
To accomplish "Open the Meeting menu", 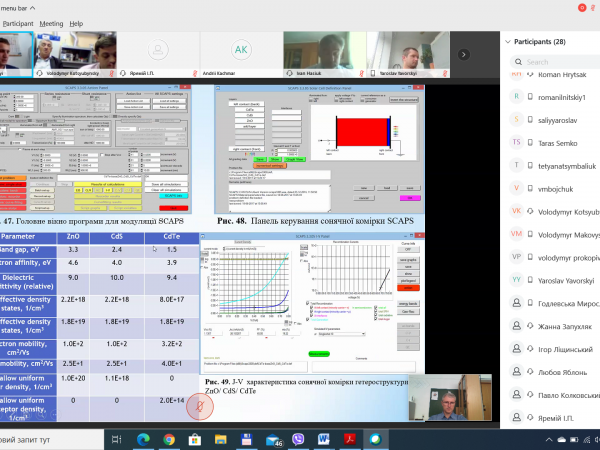I will tap(51, 22).
